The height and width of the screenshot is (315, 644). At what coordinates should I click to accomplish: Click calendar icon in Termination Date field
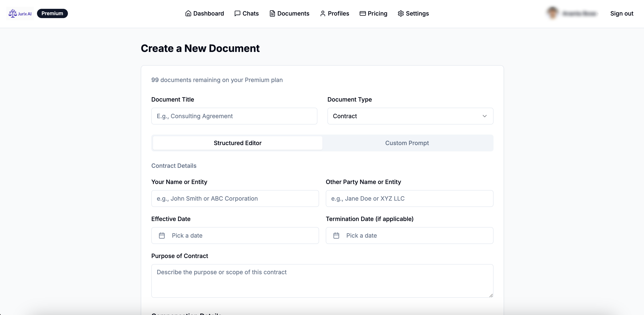click(x=336, y=236)
